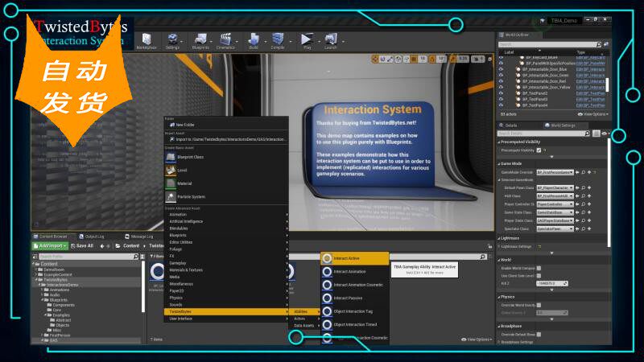Select the ExampleContent folder in tree
Image resolution: width=644 pixels, height=362 pixels.
58,274
